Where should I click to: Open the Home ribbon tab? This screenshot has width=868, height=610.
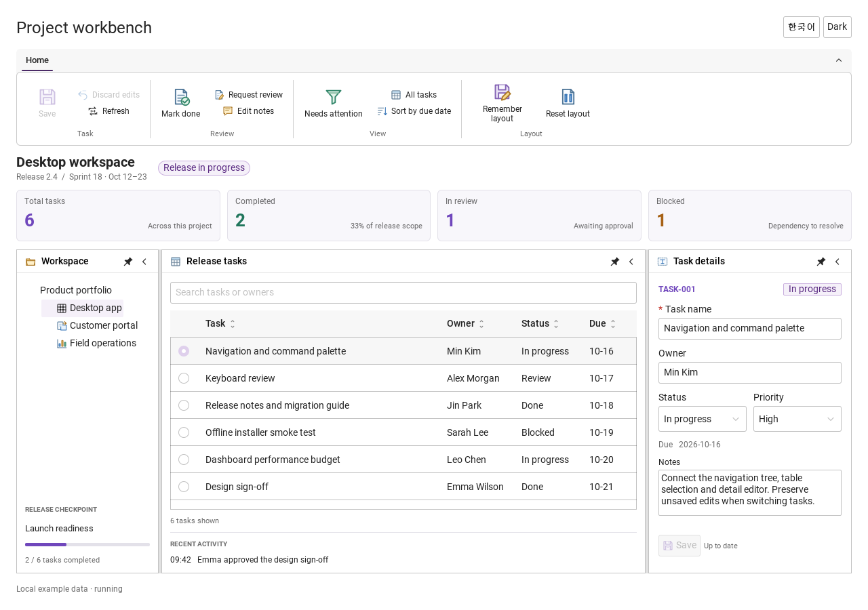tap(37, 60)
